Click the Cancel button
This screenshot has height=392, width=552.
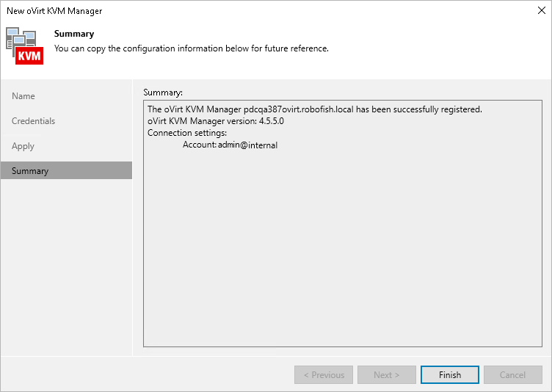(x=512, y=374)
